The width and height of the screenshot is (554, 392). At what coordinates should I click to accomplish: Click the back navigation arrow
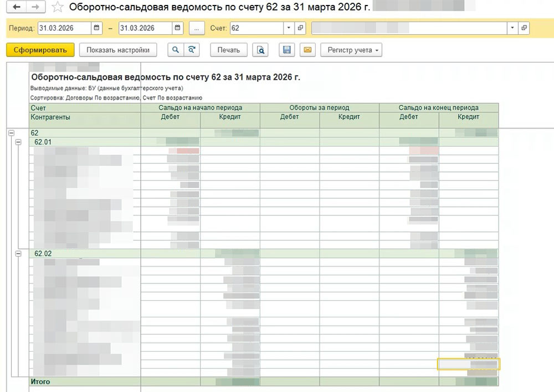[17, 7]
